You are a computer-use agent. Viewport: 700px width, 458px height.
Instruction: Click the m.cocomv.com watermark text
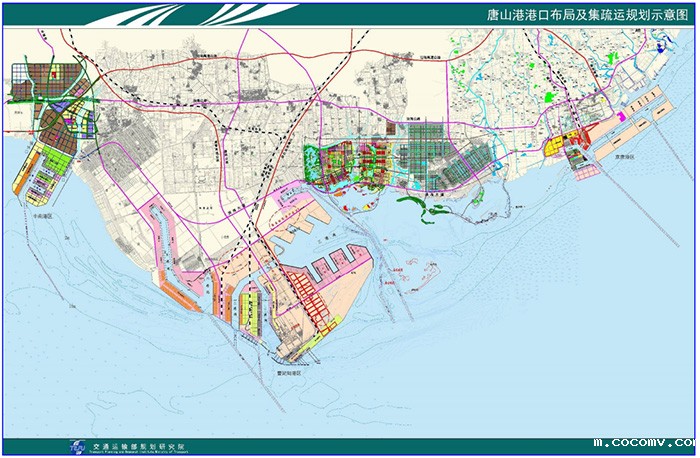643,441
